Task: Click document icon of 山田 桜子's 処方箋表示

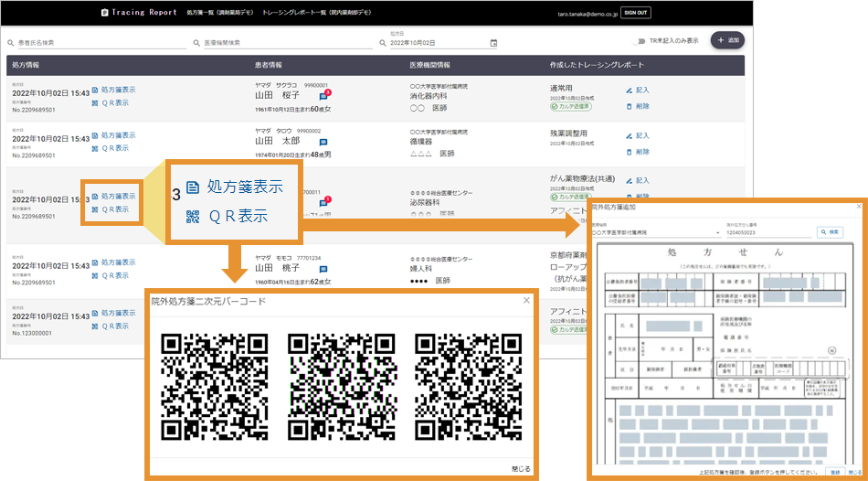Action: coord(95,90)
